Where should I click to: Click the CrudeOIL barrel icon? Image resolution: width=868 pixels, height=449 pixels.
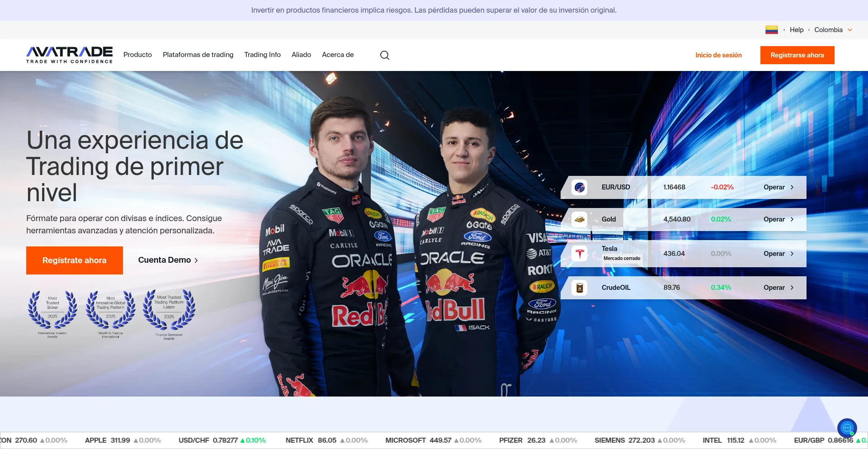point(580,288)
